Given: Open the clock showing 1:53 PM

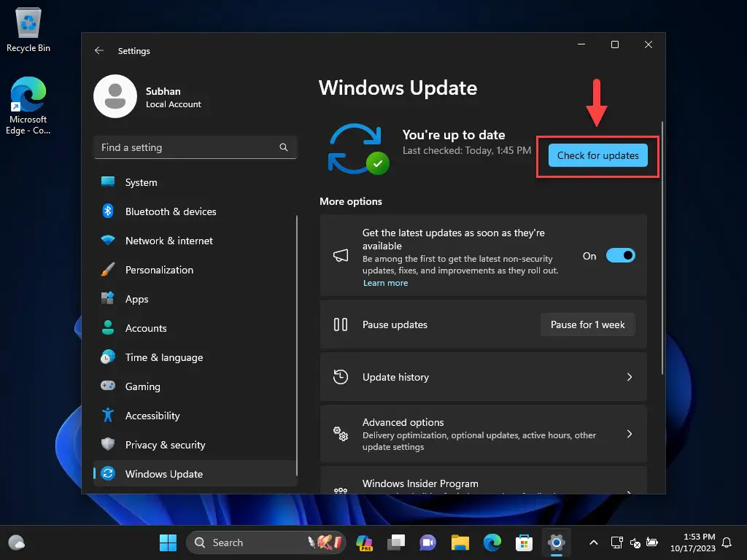Looking at the screenshot, I should (x=693, y=542).
